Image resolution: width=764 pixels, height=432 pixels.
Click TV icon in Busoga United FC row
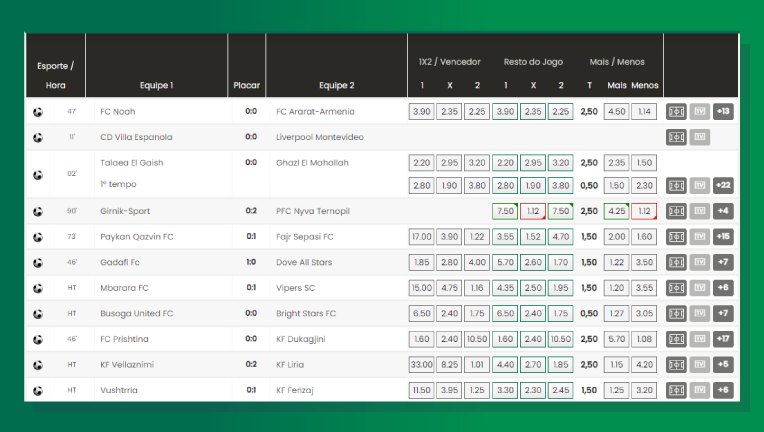pos(700,313)
